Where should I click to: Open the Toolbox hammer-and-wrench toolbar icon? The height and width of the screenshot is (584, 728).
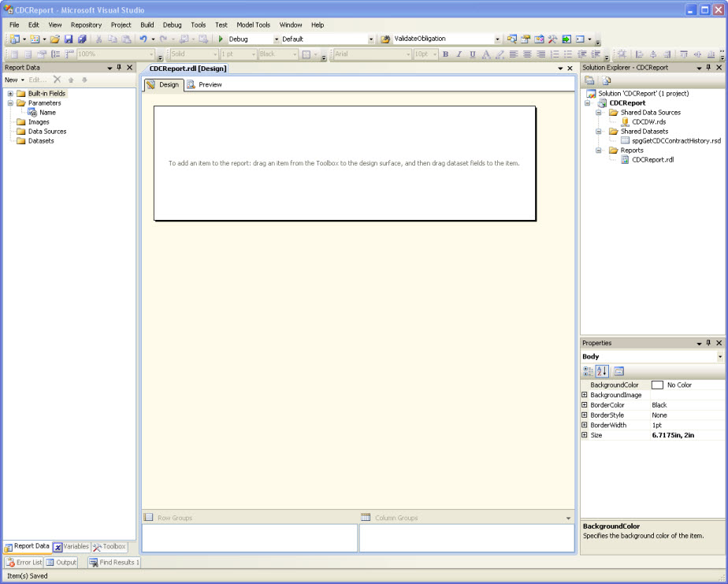click(552, 39)
